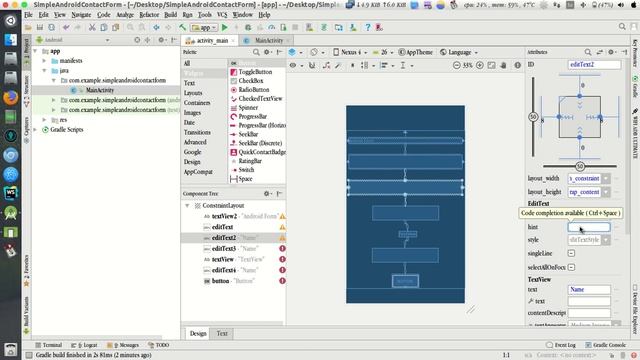Open WebStorm from the Ubuntu dock
Image resolution: width=640 pixels, height=360 pixels.
click(x=11, y=193)
